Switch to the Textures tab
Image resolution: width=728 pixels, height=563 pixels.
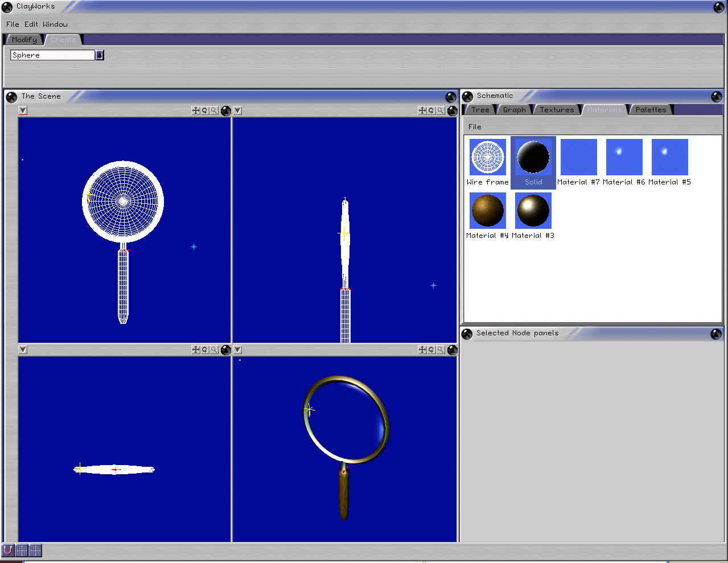[x=557, y=110]
